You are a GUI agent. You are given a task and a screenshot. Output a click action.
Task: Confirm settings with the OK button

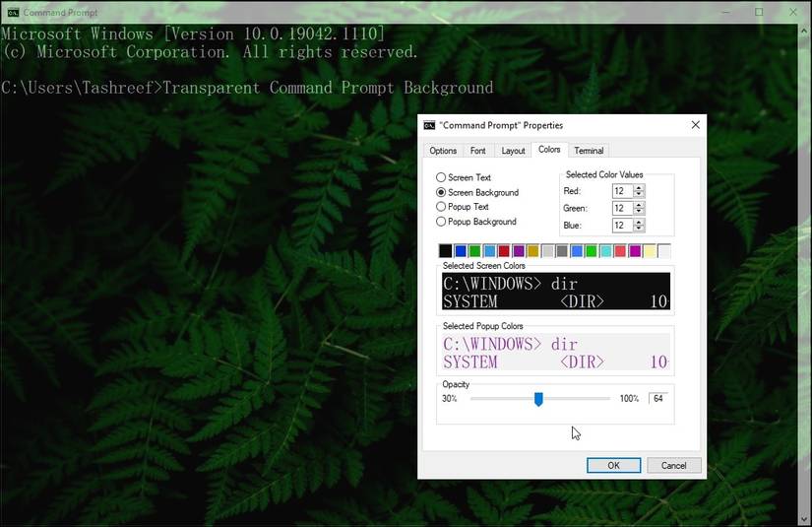613,465
